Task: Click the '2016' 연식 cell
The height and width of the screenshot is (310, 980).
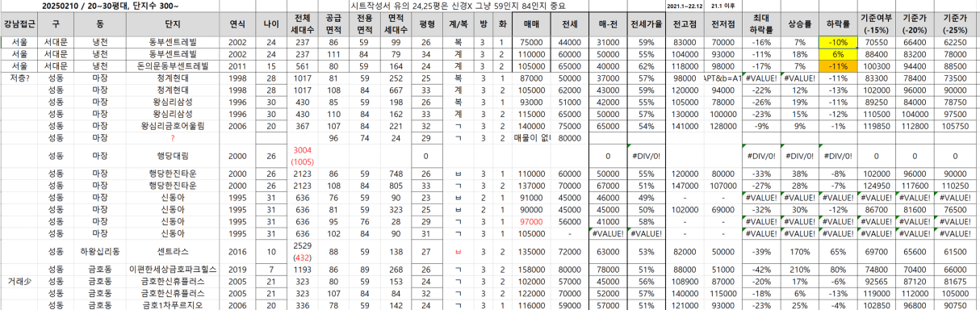Action: pos(237,251)
